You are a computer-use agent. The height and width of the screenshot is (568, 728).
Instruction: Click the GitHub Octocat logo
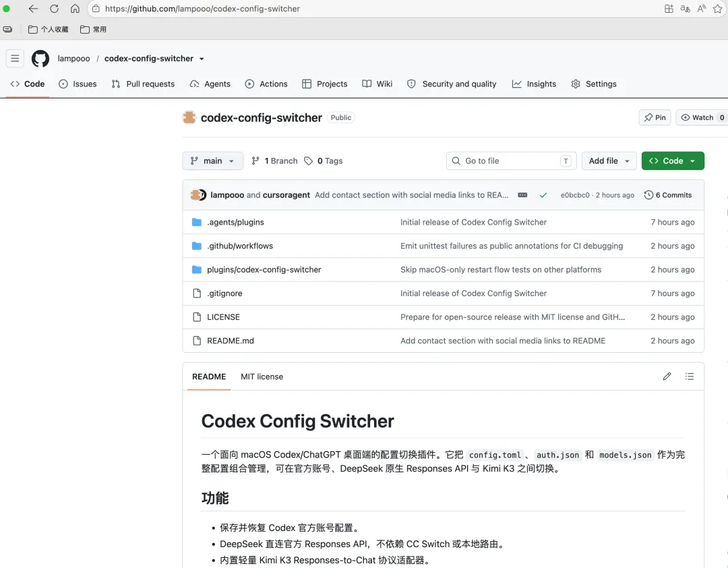[40, 59]
